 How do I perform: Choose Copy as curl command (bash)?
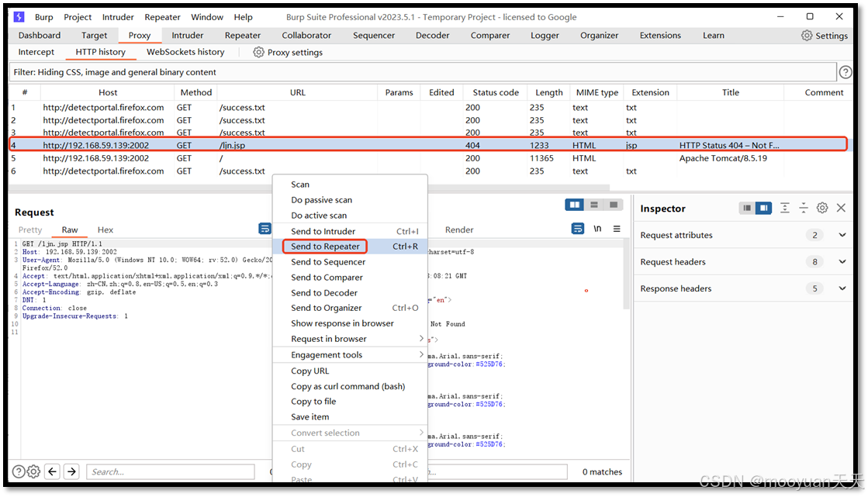[x=351, y=386]
